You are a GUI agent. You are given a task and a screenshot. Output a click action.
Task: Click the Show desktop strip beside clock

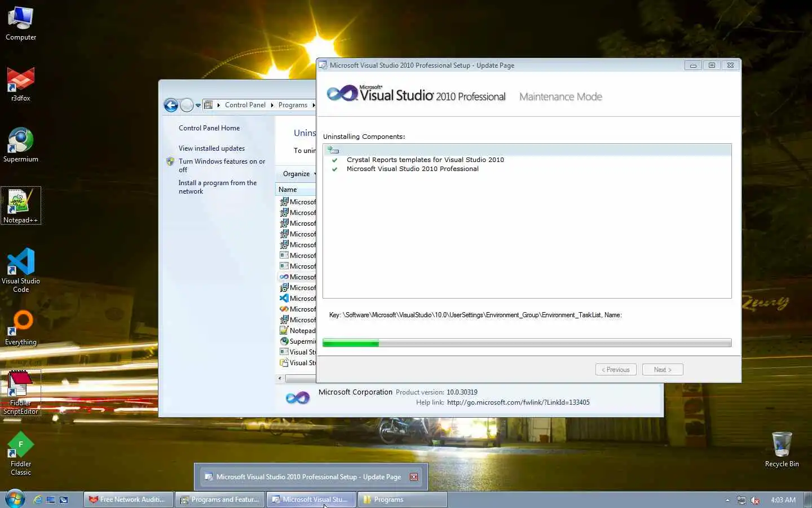[x=808, y=500]
